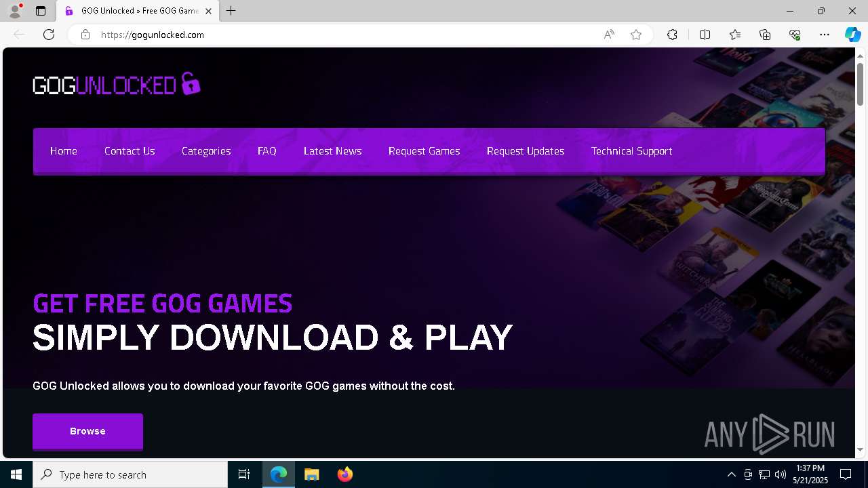Open Task View on the taskbar

click(x=244, y=474)
